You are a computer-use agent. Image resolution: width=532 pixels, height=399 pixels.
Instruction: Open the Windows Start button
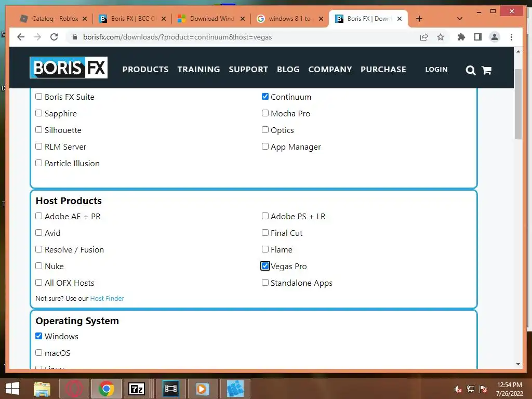(12, 389)
